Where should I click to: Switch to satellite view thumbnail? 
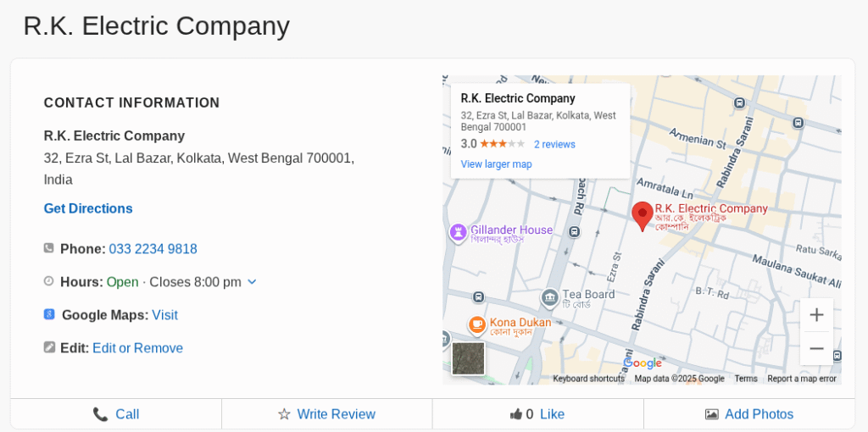point(469,358)
